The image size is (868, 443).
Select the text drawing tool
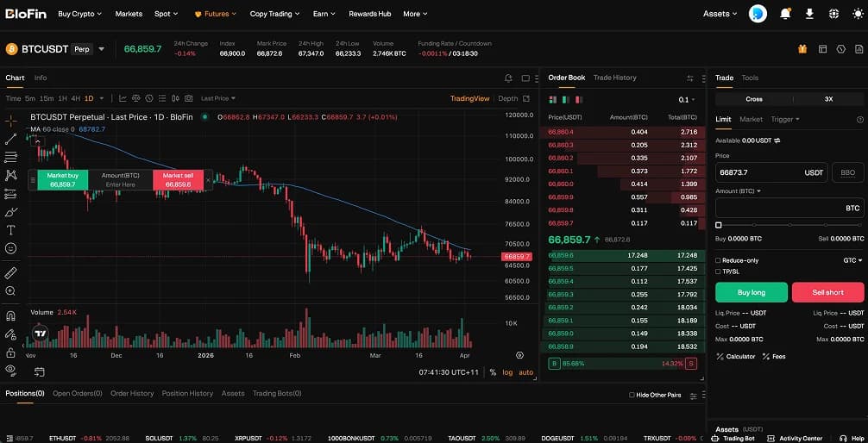click(x=11, y=230)
